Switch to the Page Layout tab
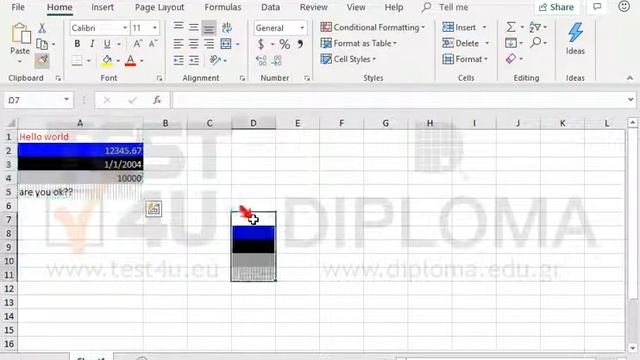The height and width of the screenshot is (360, 640). tap(159, 7)
